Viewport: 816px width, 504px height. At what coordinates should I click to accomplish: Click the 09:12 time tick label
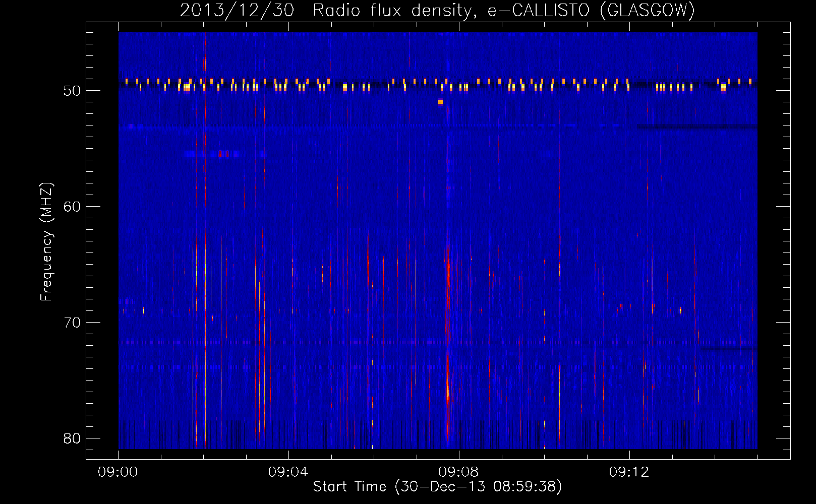click(629, 472)
